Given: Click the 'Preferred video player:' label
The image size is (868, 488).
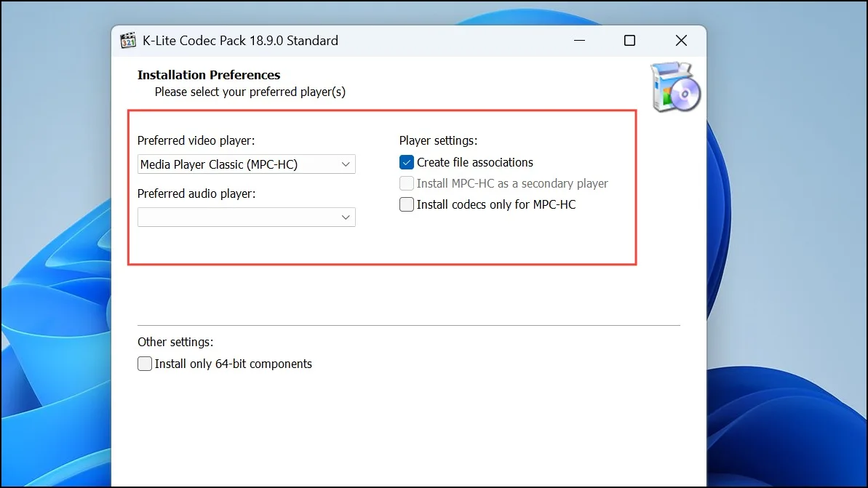Looking at the screenshot, I should point(196,140).
